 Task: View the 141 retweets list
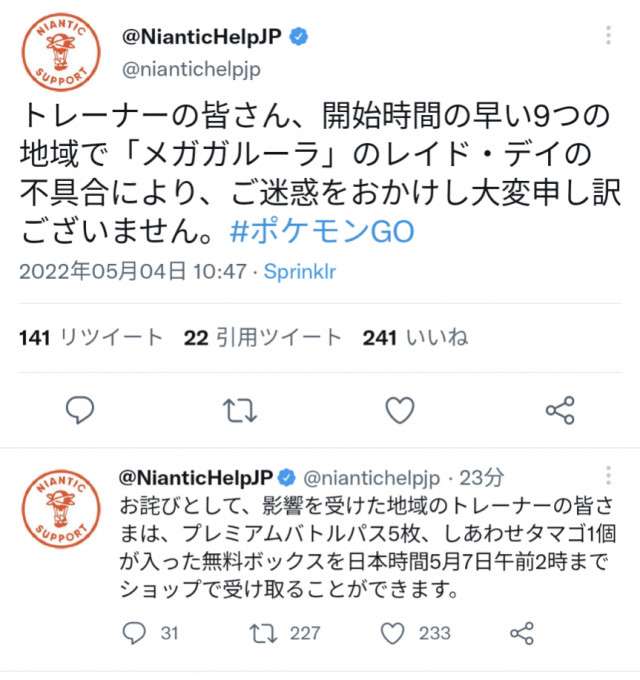coord(91,337)
